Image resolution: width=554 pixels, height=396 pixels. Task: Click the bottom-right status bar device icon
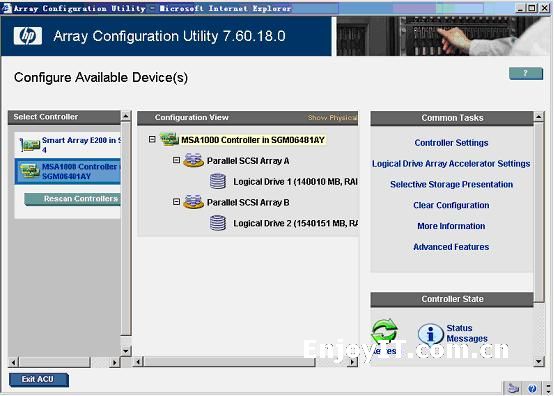[x=513, y=389]
